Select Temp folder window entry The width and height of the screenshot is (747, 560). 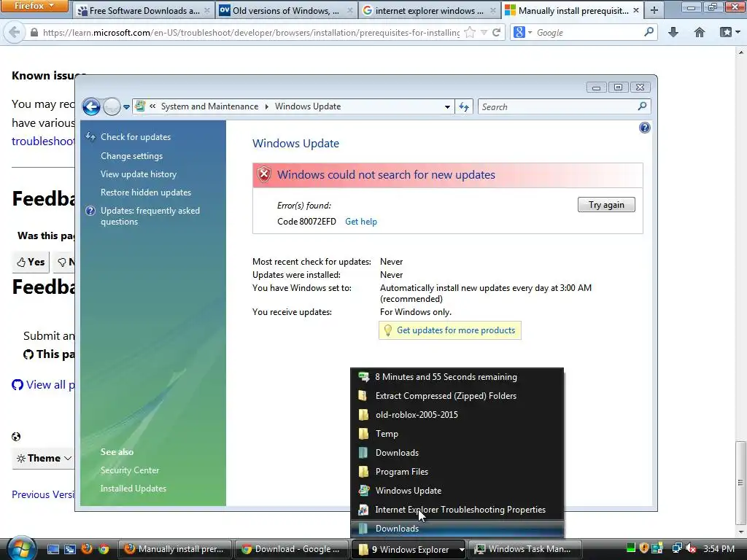(x=457, y=434)
